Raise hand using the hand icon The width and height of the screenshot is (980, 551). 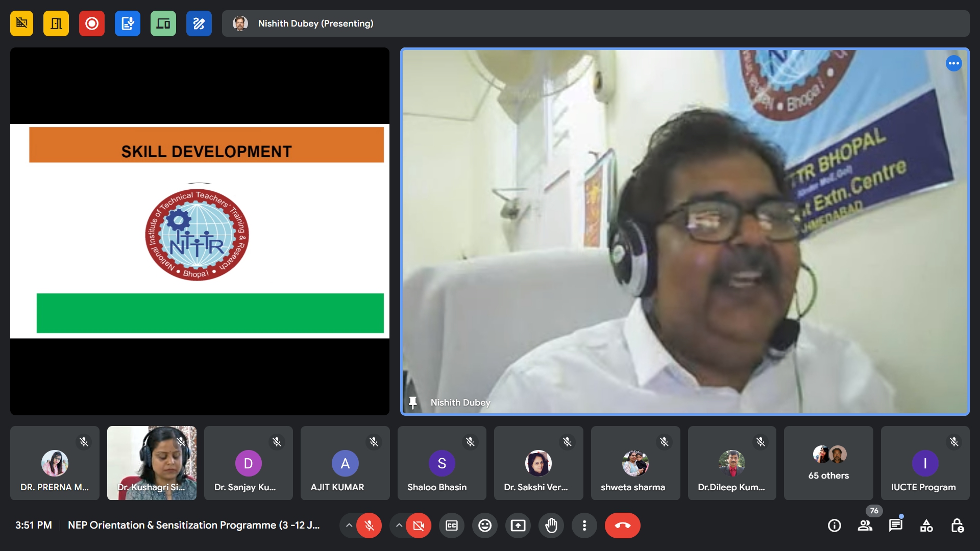click(x=551, y=525)
